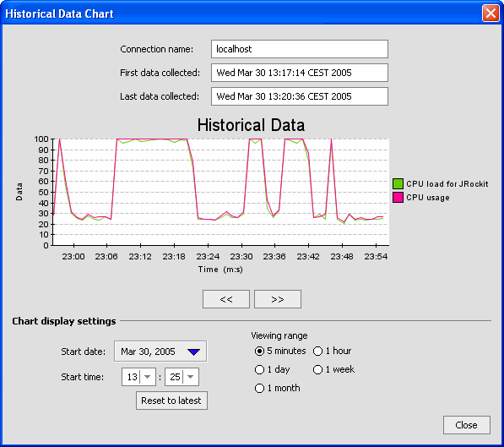
Task: Click the Close button at bottom right
Action: 466,425
